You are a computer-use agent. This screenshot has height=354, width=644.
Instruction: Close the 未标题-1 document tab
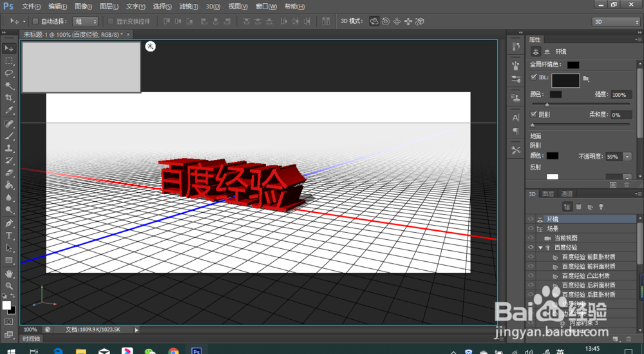tap(128, 35)
